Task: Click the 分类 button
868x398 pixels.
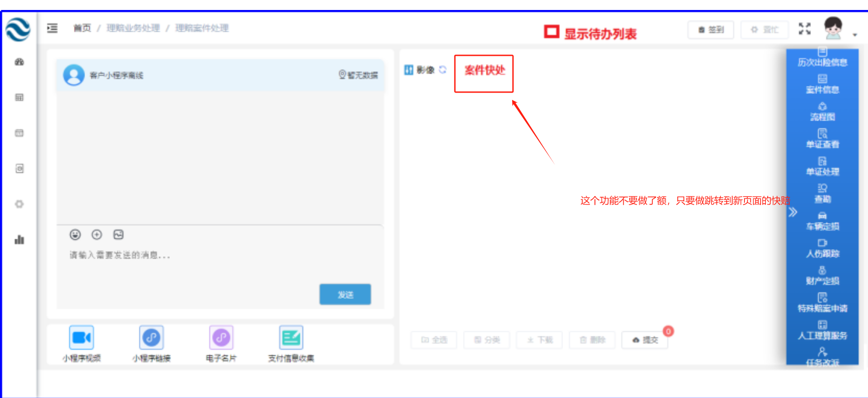Action: click(487, 340)
